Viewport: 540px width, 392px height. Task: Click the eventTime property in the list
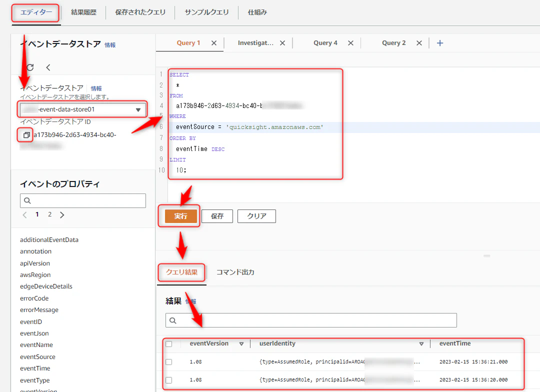pos(35,368)
